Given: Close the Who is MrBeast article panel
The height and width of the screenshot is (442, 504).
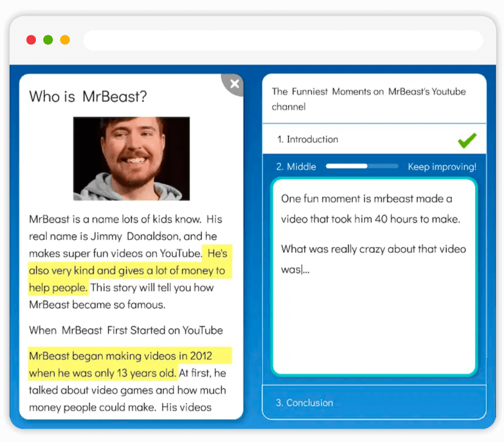Looking at the screenshot, I should 235,85.
